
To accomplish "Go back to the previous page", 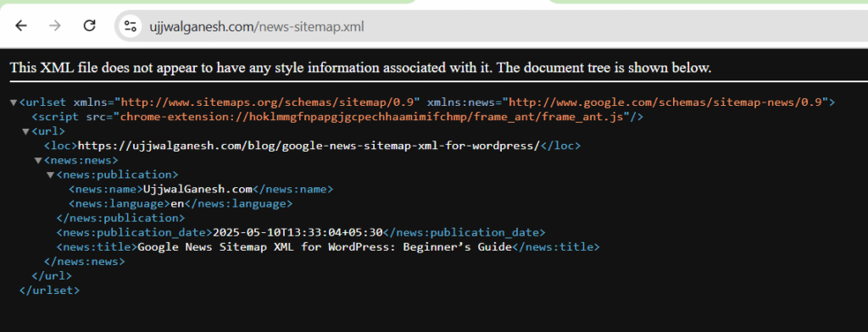I will [x=21, y=25].
